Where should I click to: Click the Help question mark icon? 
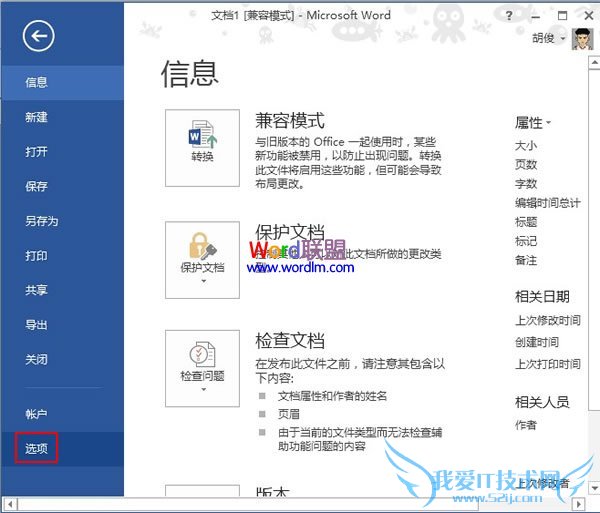(509, 16)
